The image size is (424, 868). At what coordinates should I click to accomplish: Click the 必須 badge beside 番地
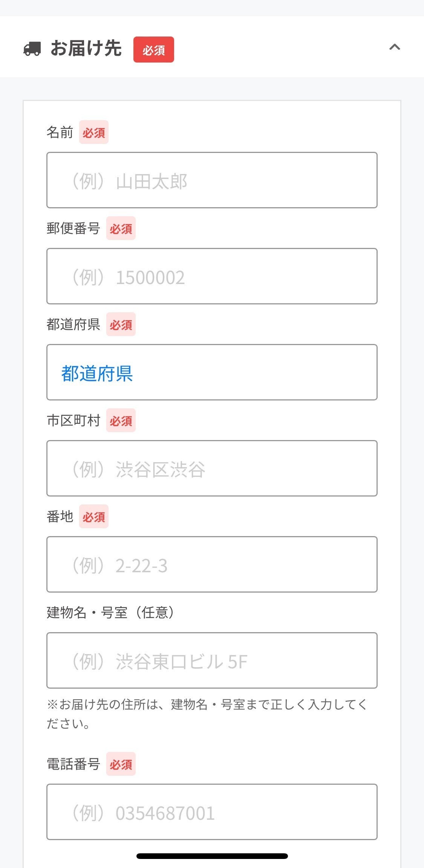point(93,517)
